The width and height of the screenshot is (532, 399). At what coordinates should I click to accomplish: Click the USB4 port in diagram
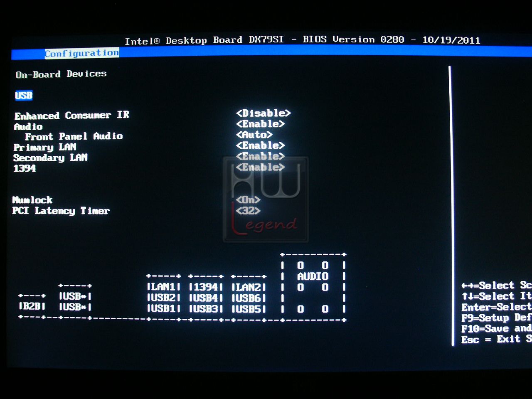[206, 298]
